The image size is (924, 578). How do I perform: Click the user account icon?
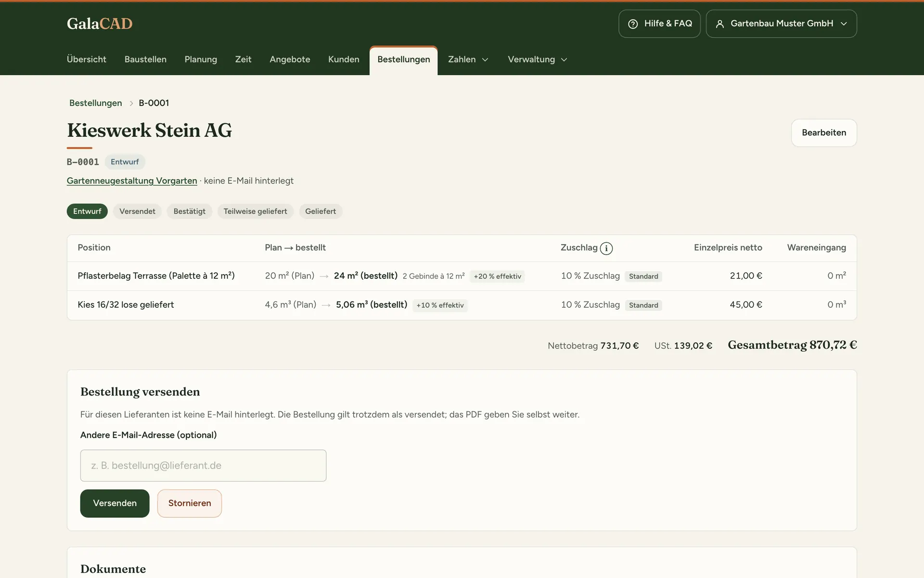click(x=720, y=24)
